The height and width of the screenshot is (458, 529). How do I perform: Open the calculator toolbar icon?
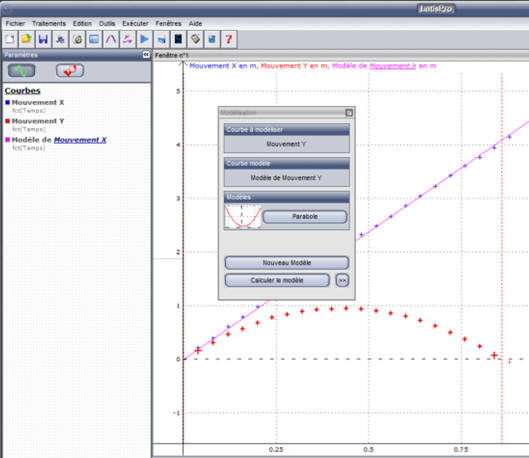tap(195, 39)
